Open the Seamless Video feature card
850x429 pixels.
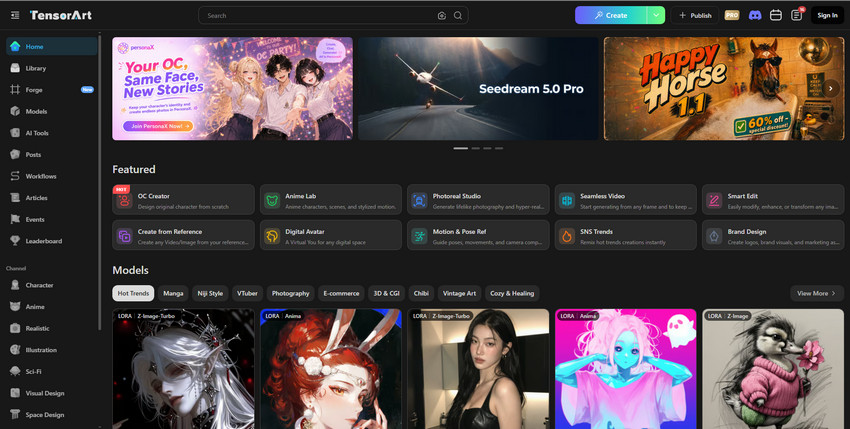(626, 200)
